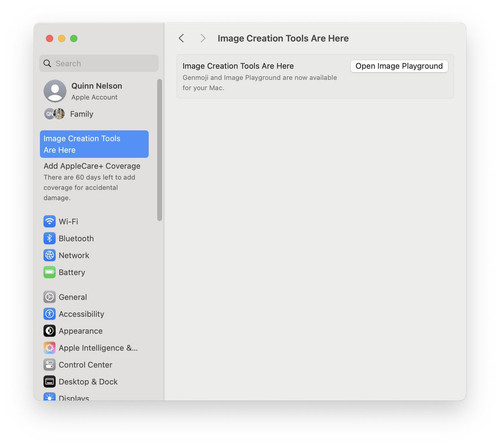
Task: Select Bluetooth label in sidebar
Action: tap(76, 238)
